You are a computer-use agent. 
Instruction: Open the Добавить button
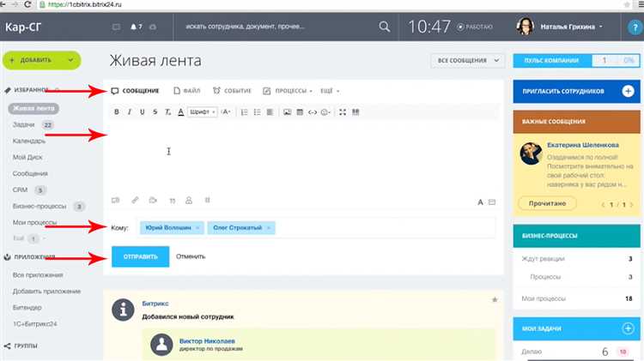(x=36, y=60)
